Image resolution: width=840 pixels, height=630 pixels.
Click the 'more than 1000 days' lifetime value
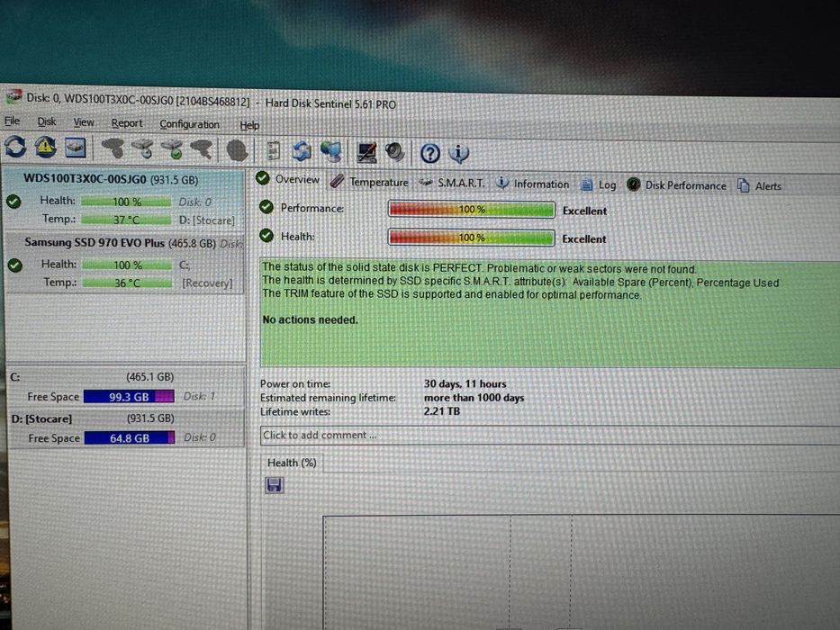(474, 398)
